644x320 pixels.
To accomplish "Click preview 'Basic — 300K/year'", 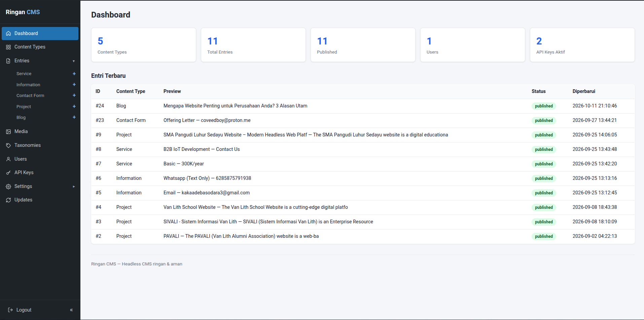I will (184, 164).
